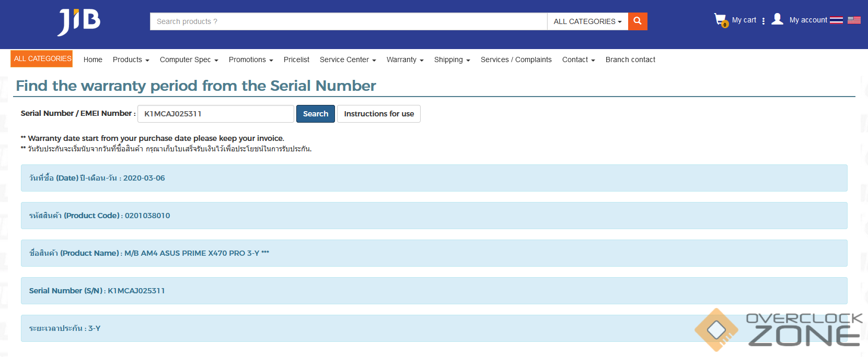Focus the Search products field
The width and height of the screenshot is (868, 357).
click(349, 21)
